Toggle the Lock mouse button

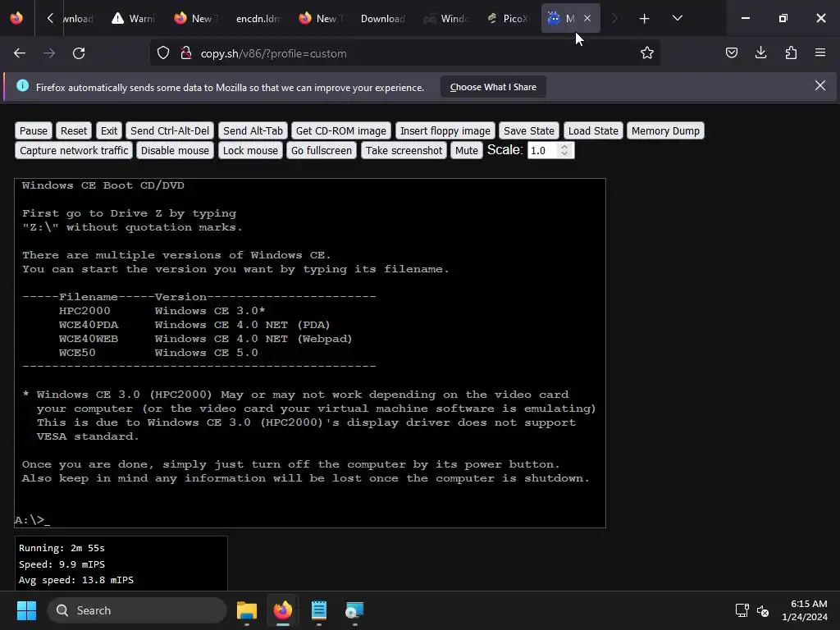point(250,151)
